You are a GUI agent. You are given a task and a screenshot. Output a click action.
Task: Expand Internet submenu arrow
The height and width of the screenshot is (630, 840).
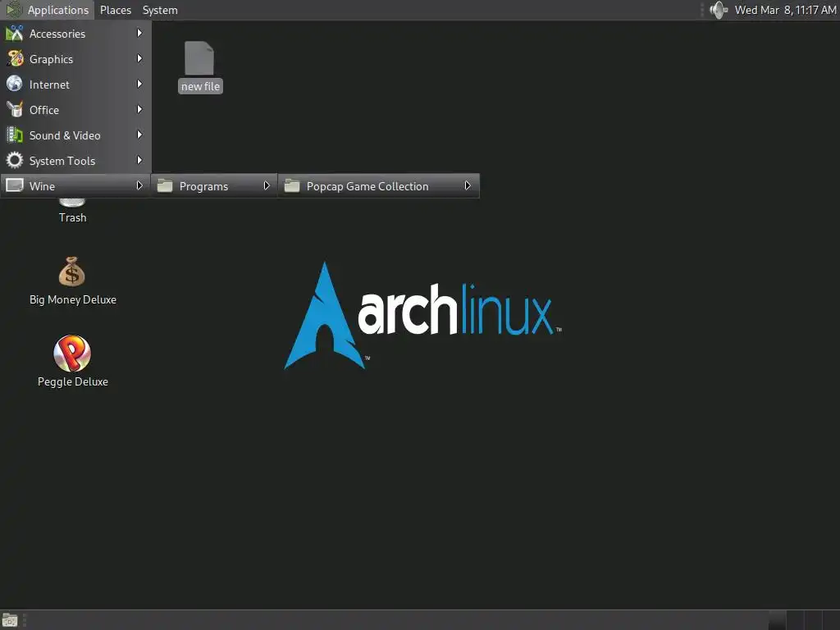(x=139, y=84)
